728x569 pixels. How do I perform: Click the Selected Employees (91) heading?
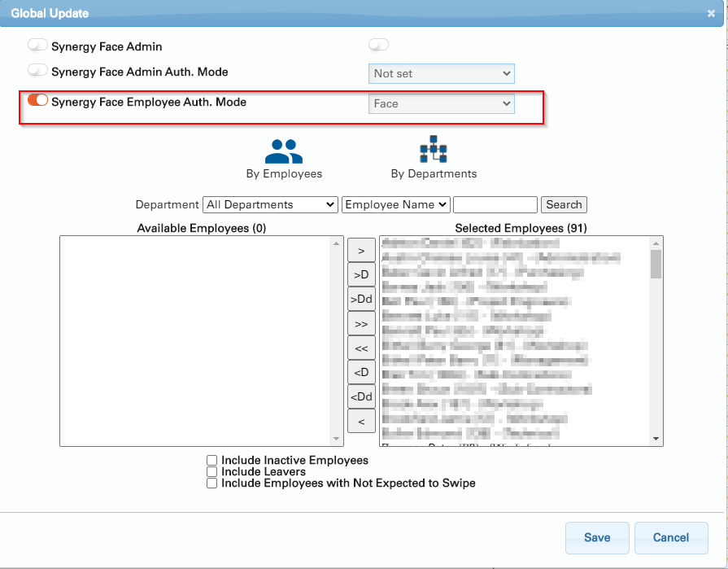click(x=521, y=228)
